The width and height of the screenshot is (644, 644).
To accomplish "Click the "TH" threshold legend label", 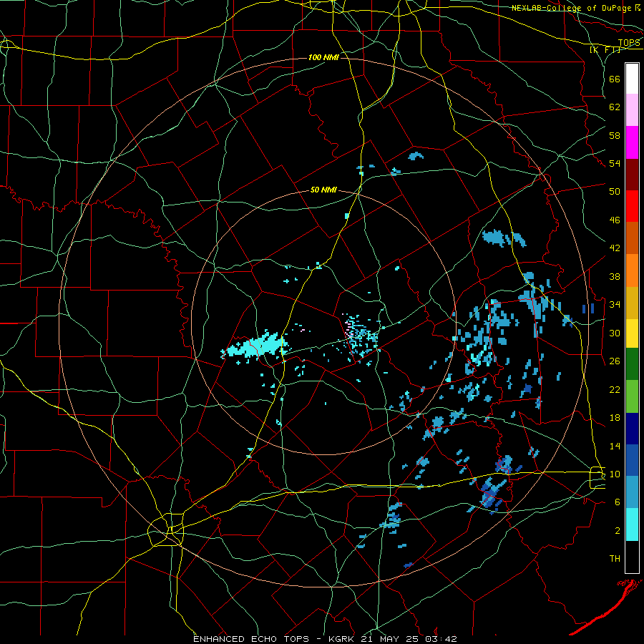I will [615, 559].
